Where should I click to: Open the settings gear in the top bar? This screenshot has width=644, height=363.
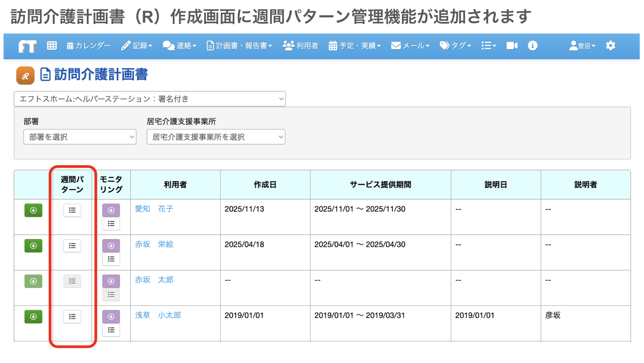610,46
